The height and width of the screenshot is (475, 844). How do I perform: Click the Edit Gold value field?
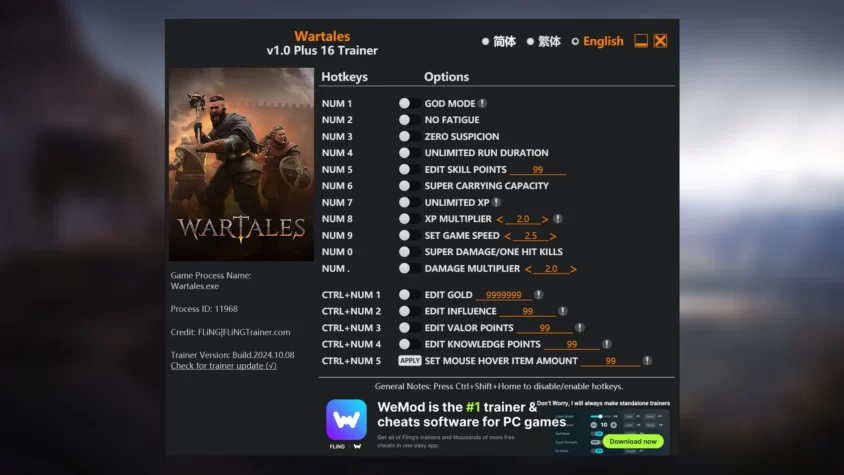coord(503,295)
